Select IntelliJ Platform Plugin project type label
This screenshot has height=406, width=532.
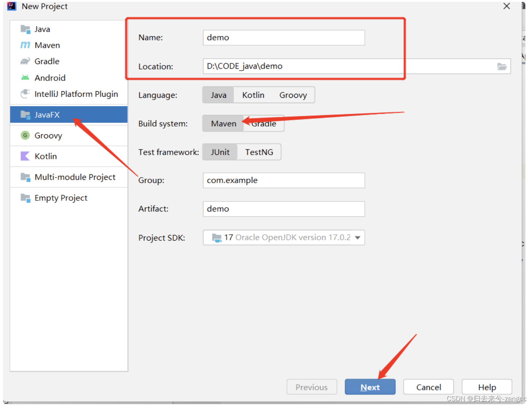point(76,94)
